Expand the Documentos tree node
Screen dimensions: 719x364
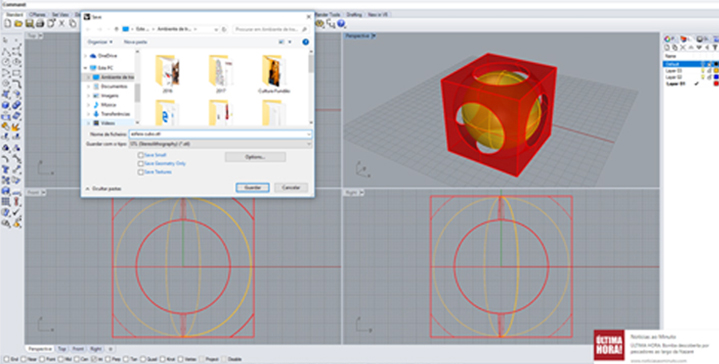click(88, 86)
